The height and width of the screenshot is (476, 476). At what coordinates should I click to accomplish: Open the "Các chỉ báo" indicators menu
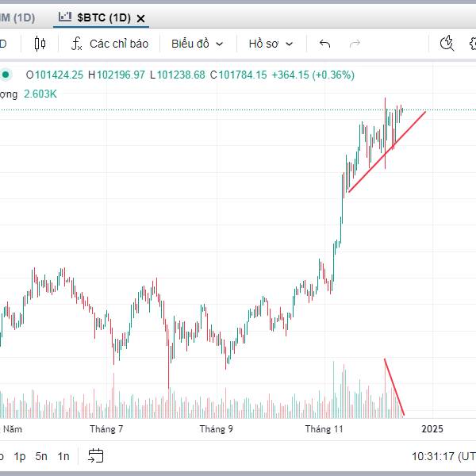[x=109, y=44]
